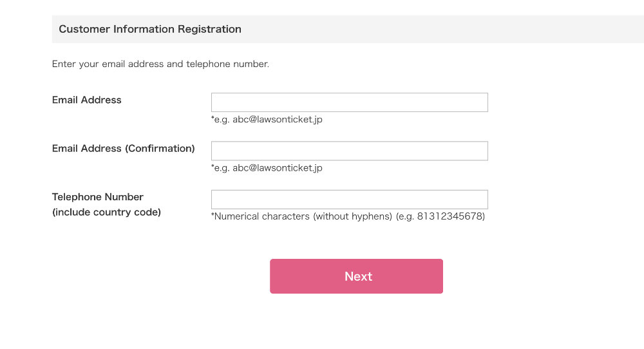
Task: Click the example hint under the Confirmation field
Action: click(x=267, y=168)
